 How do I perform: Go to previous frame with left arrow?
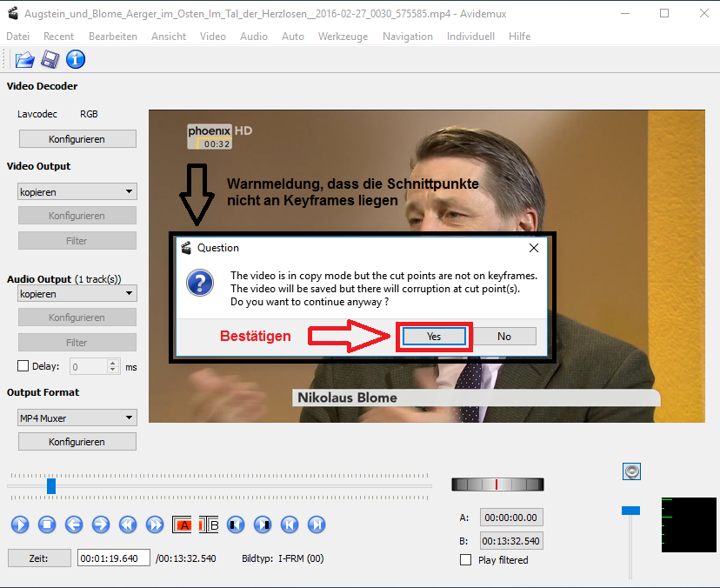point(74,525)
